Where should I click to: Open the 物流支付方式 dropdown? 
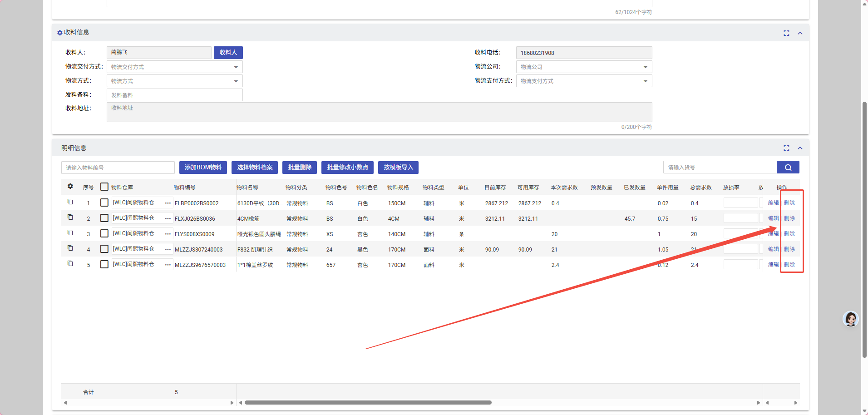584,81
